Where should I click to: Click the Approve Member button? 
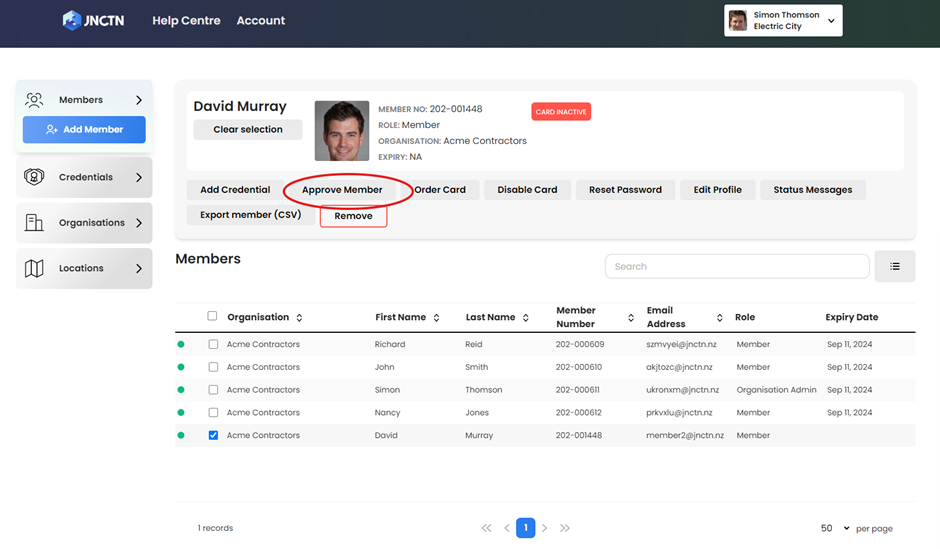point(342,190)
